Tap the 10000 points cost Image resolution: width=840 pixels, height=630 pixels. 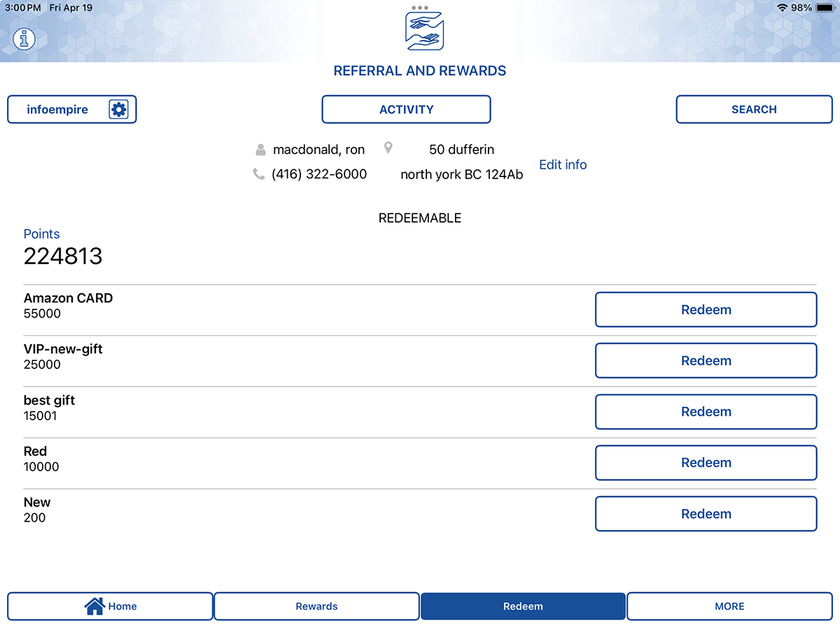[x=41, y=467]
